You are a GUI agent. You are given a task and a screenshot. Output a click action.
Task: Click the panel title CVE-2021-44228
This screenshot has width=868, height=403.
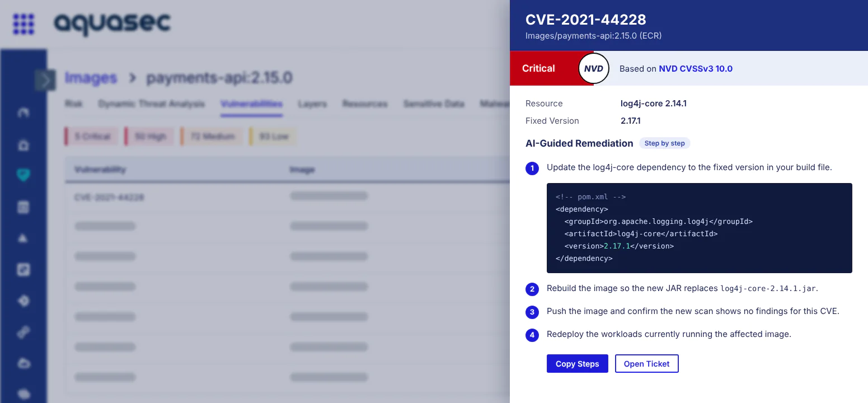tap(586, 20)
